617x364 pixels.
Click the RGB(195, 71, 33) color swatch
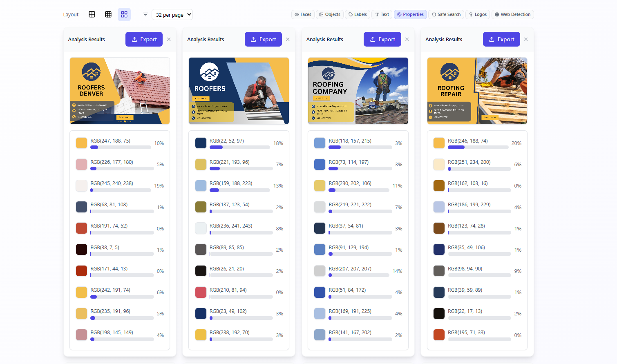[439, 335]
